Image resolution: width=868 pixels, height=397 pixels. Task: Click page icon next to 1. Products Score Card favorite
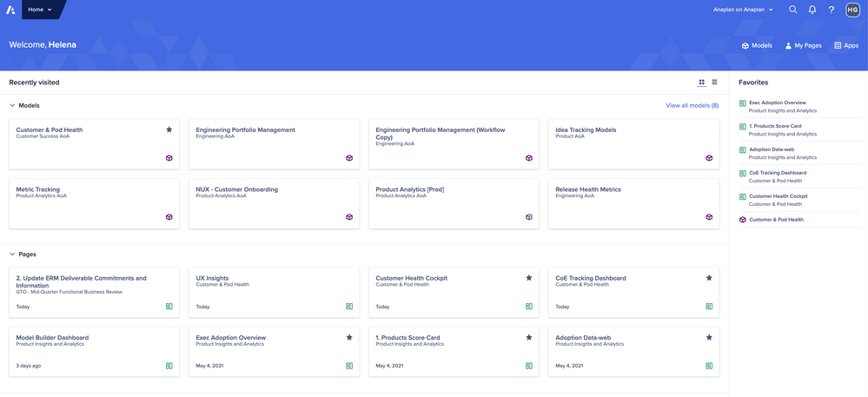(743, 127)
